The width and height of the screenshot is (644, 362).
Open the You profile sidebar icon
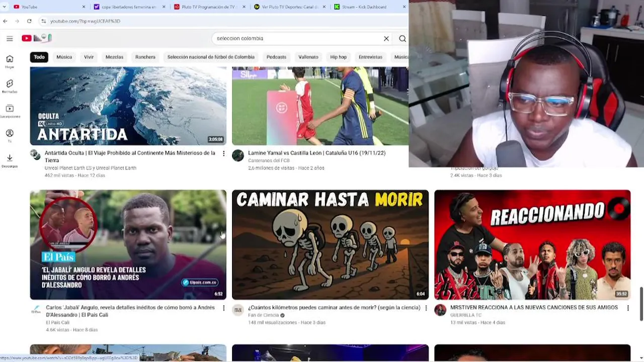point(10,136)
